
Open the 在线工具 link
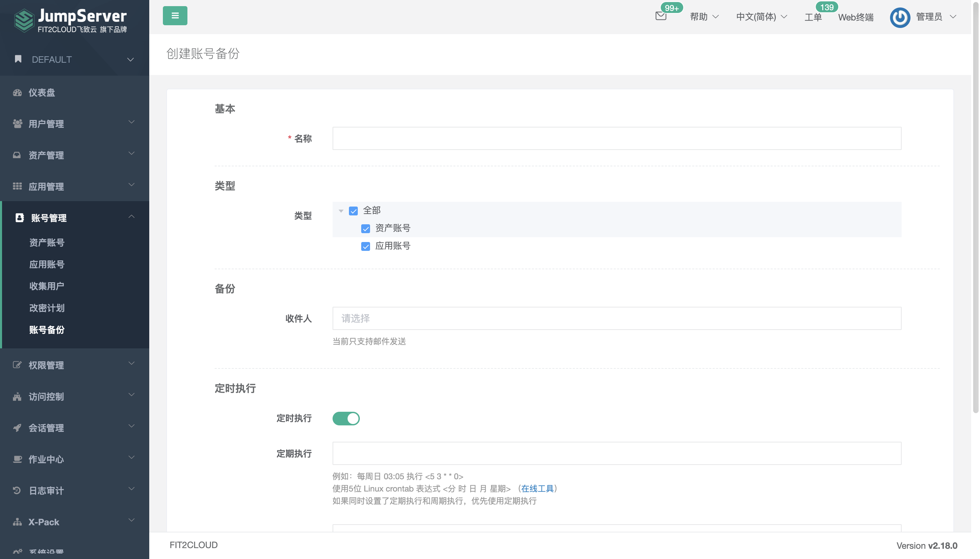pos(537,488)
